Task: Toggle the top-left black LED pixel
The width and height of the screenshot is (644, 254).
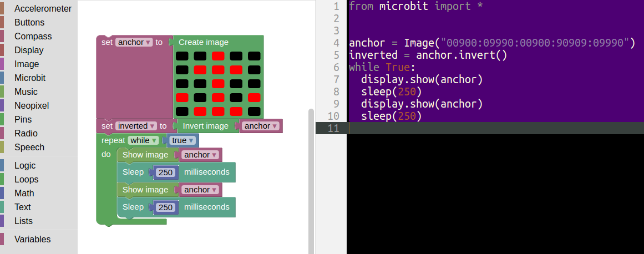Action: click(x=182, y=56)
